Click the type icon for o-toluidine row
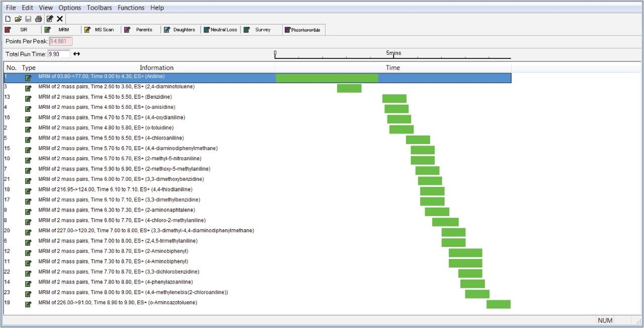This screenshot has height=328, width=644. pyautogui.click(x=28, y=129)
